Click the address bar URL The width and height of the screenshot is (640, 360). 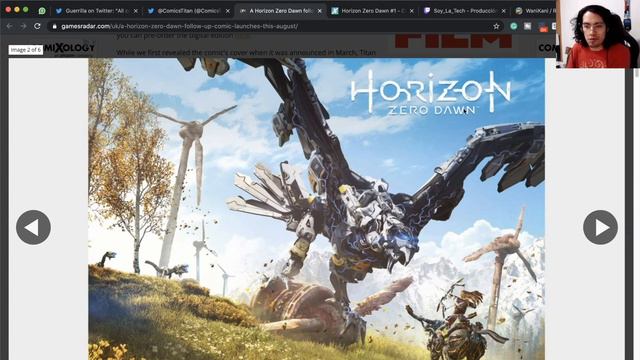click(180, 26)
